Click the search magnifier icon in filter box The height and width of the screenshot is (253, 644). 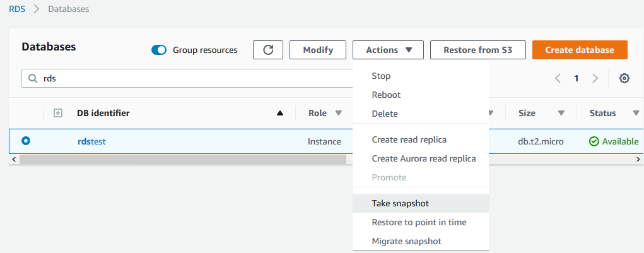pos(32,79)
